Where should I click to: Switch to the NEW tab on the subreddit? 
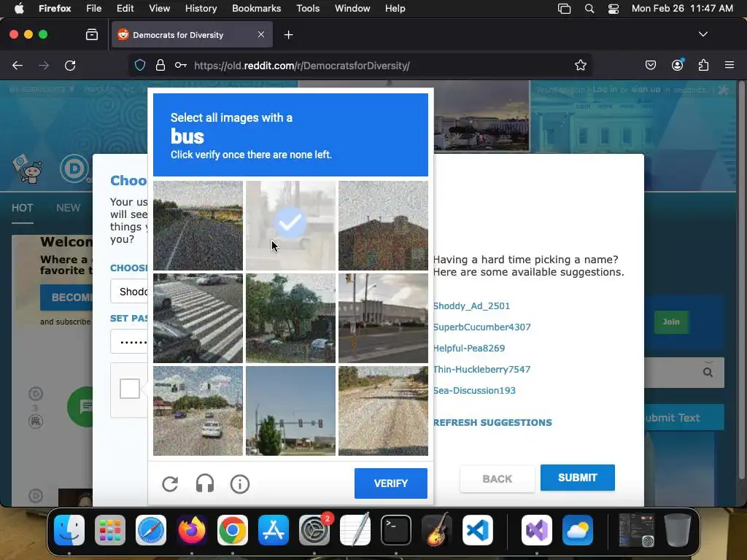click(x=68, y=208)
